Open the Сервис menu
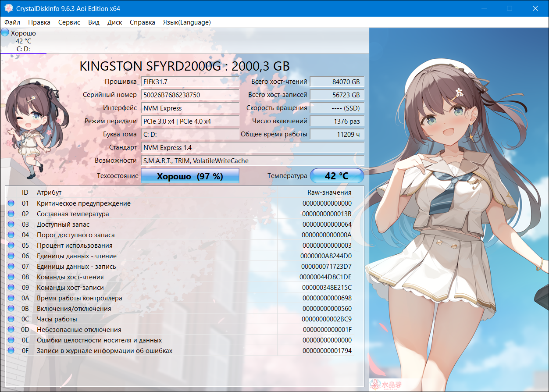Image resolution: width=549 pixels, height=392 pixels. (69, 22)
